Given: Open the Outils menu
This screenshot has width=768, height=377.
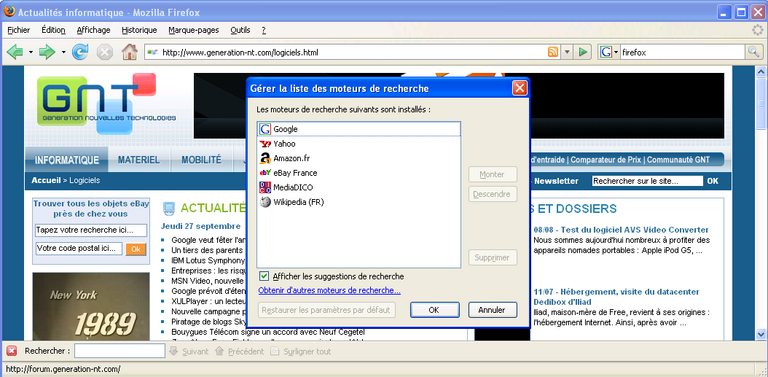Looking at the screenshot, I should coord(240,30).
